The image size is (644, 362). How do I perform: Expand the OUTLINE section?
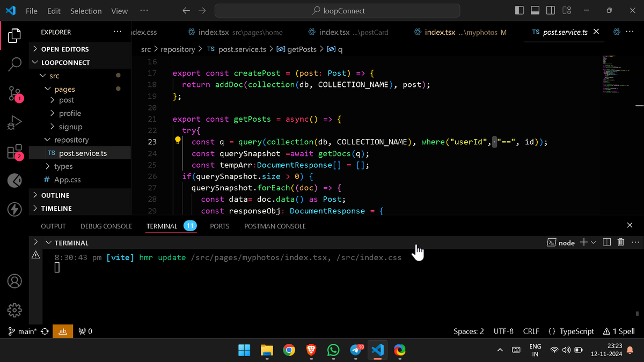point(80,195)
